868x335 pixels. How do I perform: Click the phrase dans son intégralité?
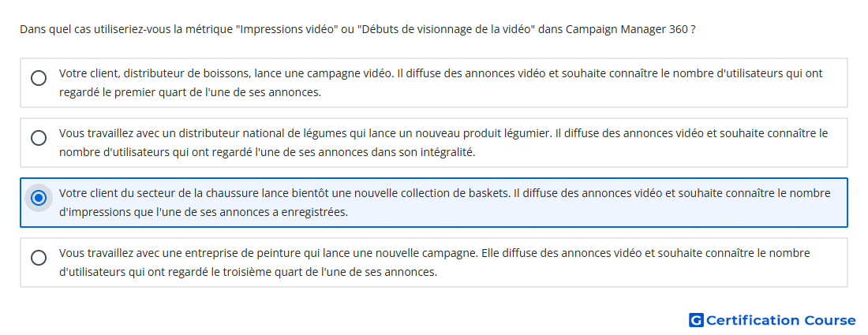(x=427, y=152)
